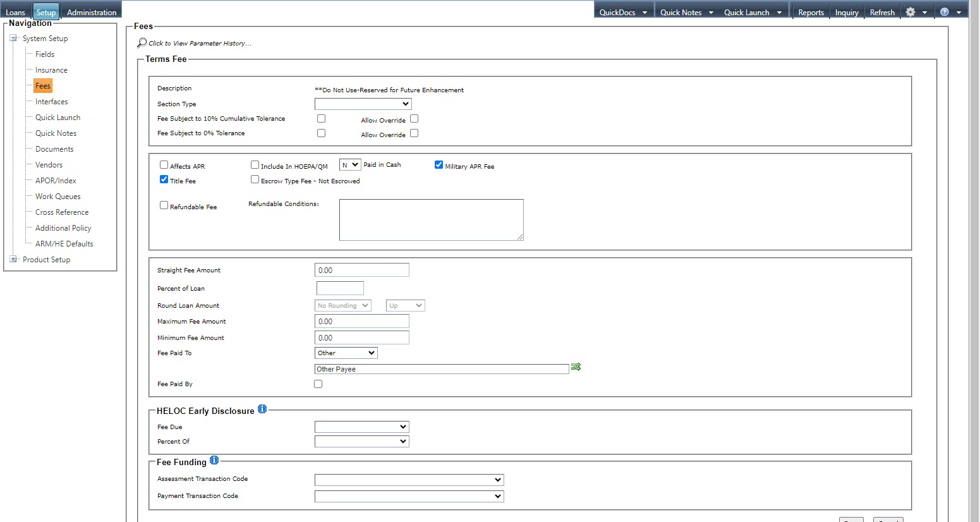Open the Administration tab
Viewport: 980px width, 522px height.
[92, 12]
